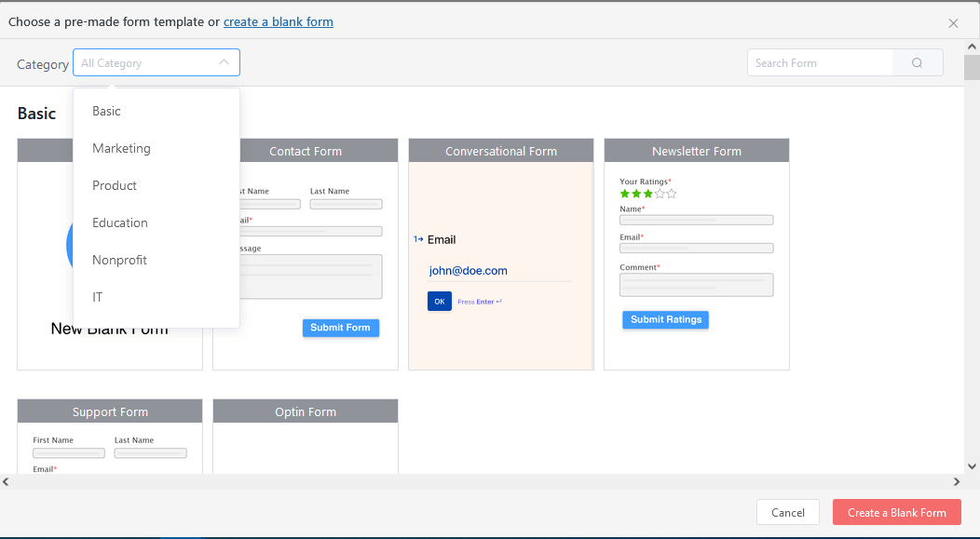Image resolution: width=980 pixels, height=539 pixels.
Task: Click Submit Form in Contact Form preview
Action: click(x=341, y=328)
